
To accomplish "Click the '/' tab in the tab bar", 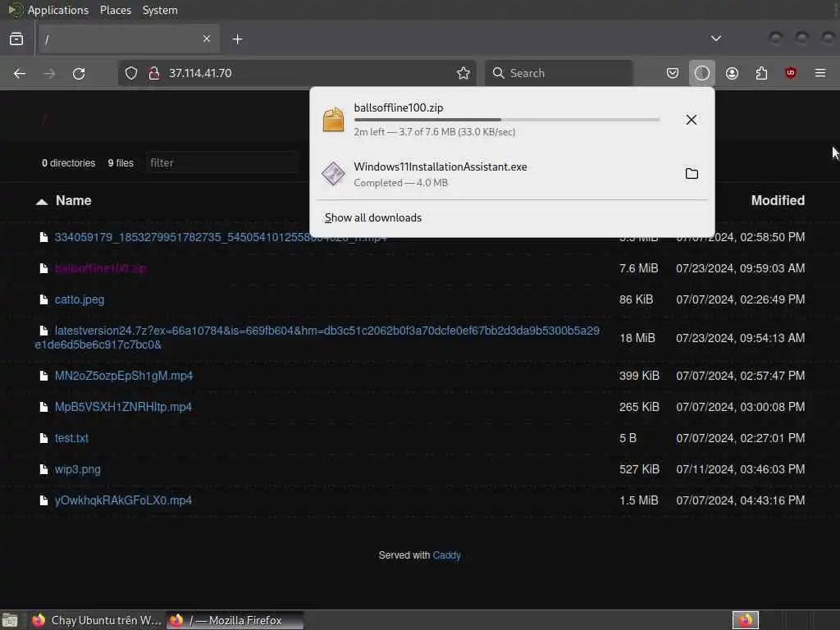I will (x=129, y=39).
